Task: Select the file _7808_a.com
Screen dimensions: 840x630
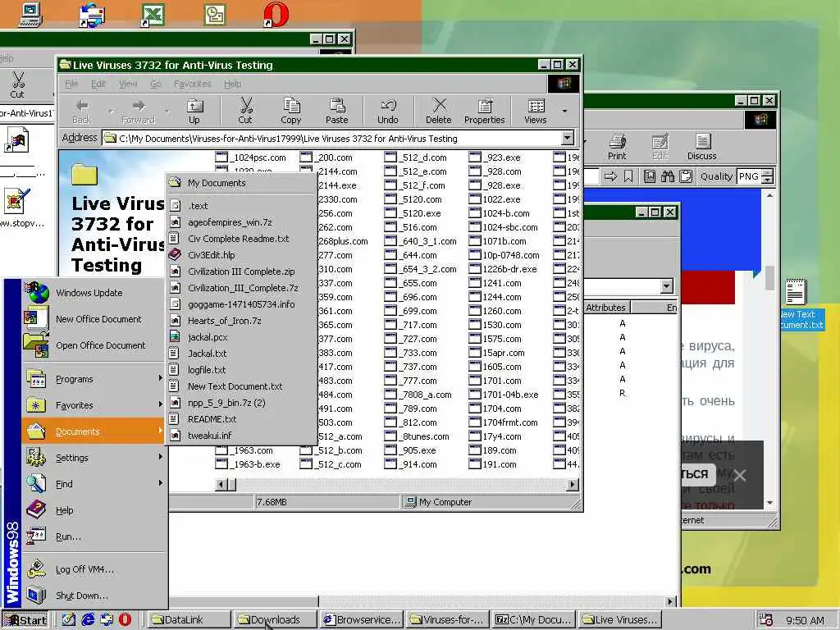Action: coord(418,395)
